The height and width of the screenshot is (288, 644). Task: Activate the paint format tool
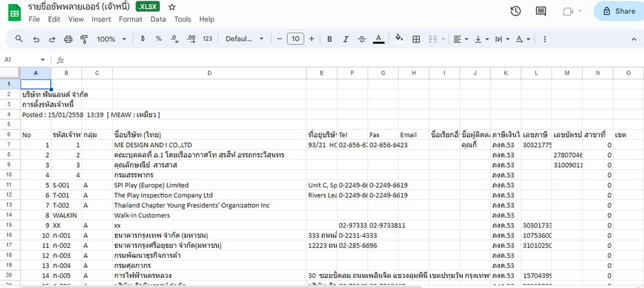coord(85,39)
